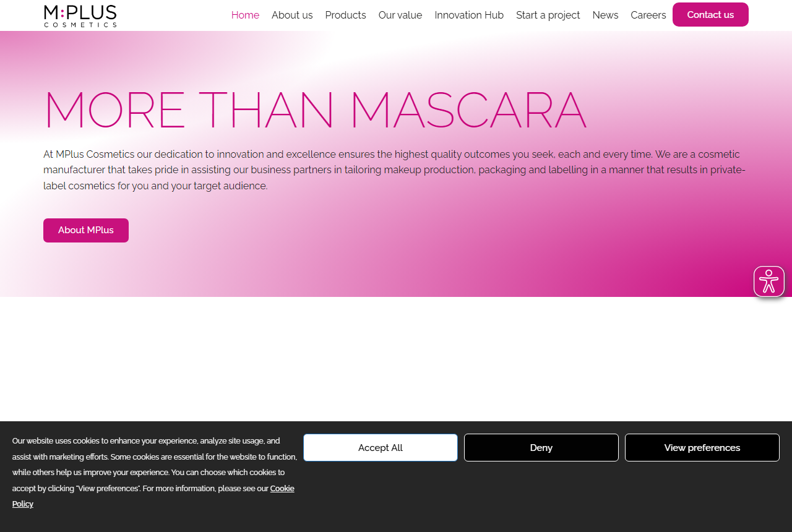Click the paragraph starting 'At MPlus Cosmetics'

coord(395,169)
